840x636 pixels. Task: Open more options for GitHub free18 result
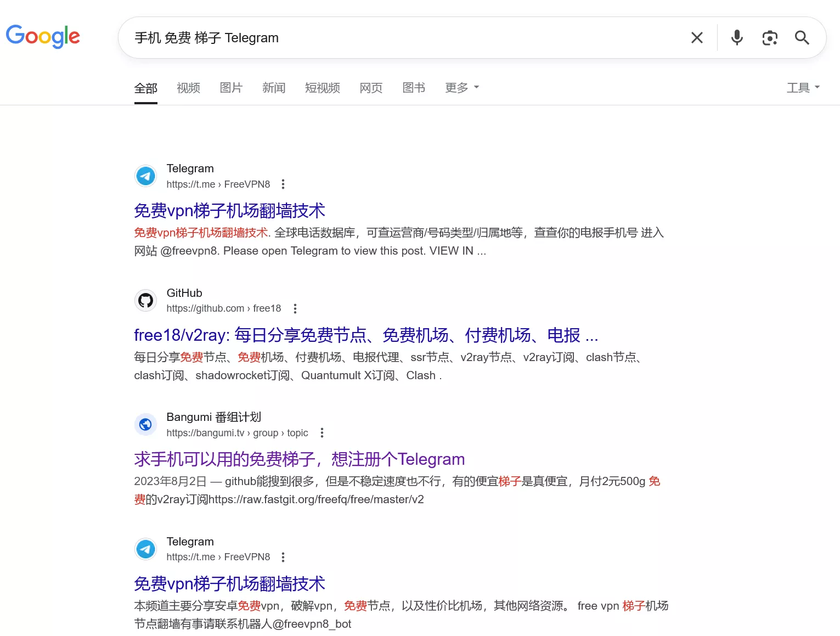[295, 308]
